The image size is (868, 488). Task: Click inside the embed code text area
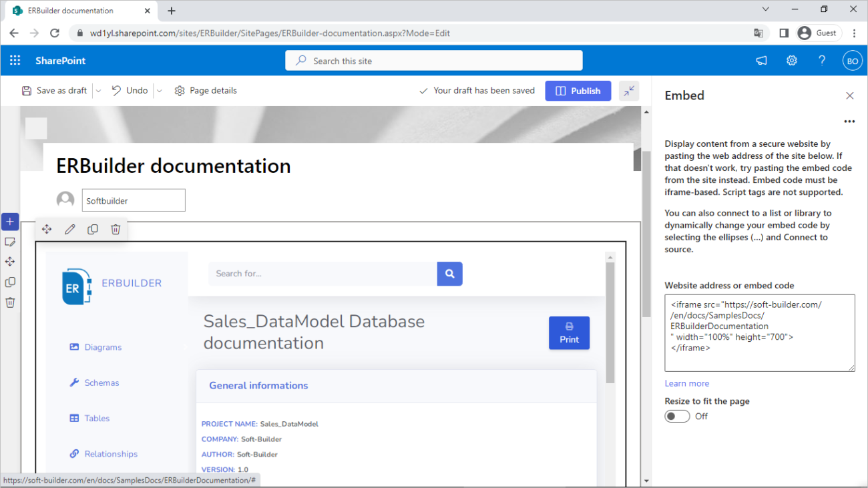pyautogui.click(x=759, y=332)
